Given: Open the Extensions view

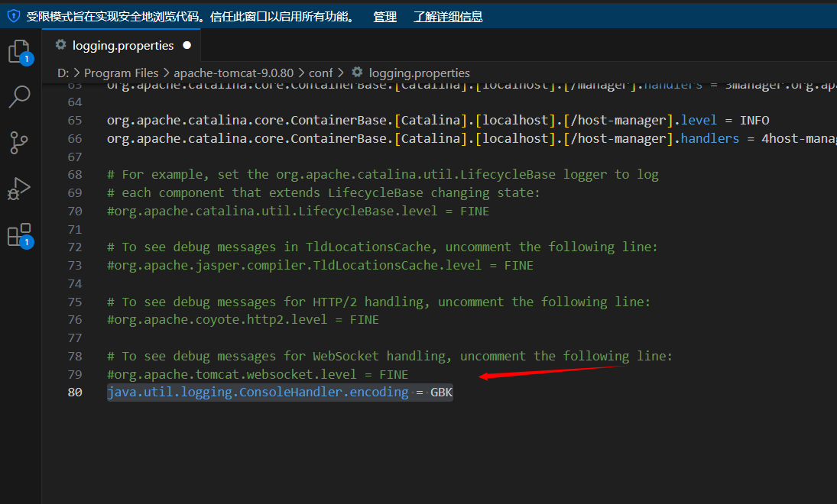Looking at the screenshot, I should tap(20, 235).
